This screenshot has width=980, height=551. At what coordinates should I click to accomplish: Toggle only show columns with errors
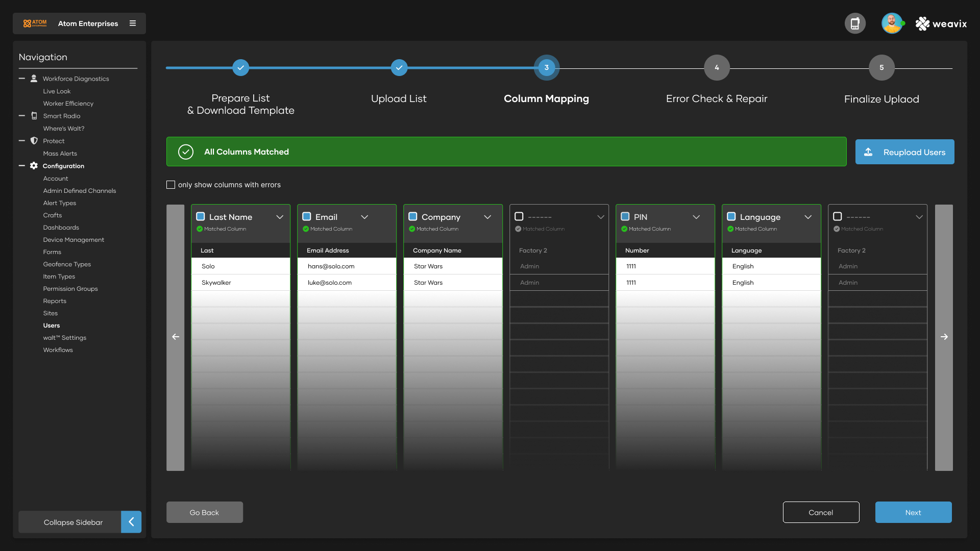coord(171,185)
